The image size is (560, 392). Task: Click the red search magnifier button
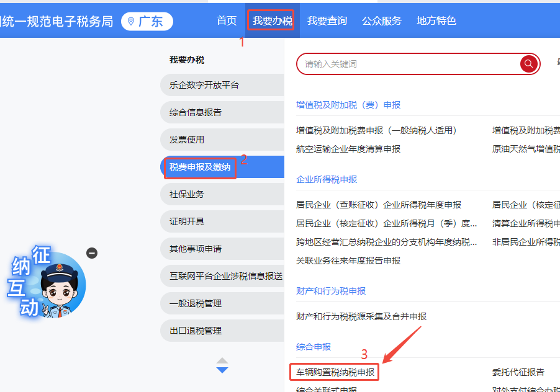528,64
